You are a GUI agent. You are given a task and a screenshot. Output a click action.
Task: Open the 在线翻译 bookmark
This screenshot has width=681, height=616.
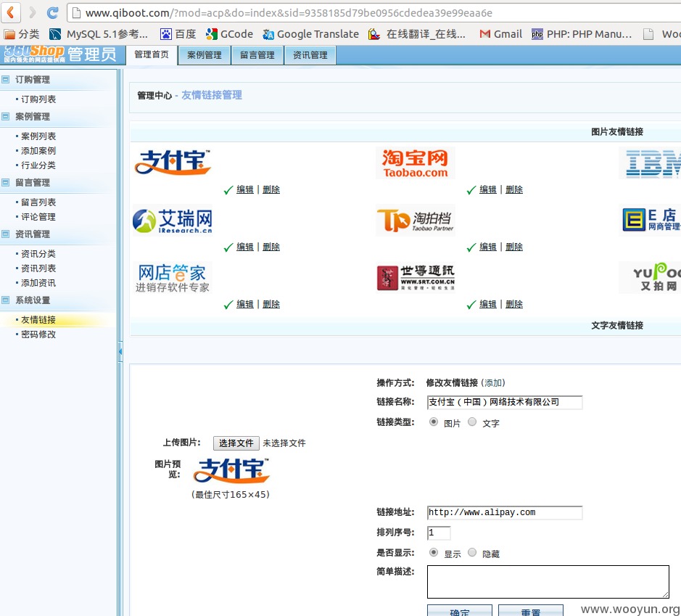[417, 34]
